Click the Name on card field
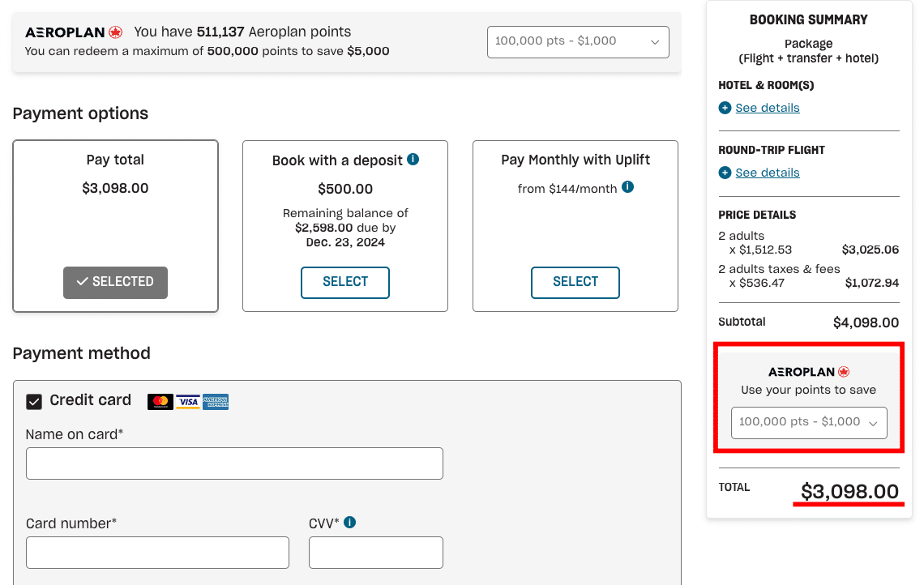Image resolution: width=924 pixels, height=585 pixels. (234, 463)
